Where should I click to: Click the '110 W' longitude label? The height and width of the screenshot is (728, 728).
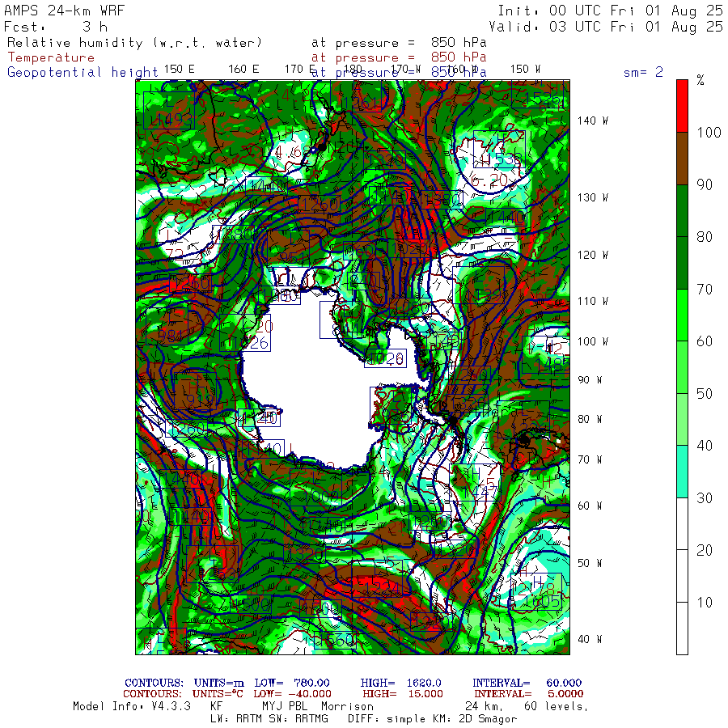[593, 302]
